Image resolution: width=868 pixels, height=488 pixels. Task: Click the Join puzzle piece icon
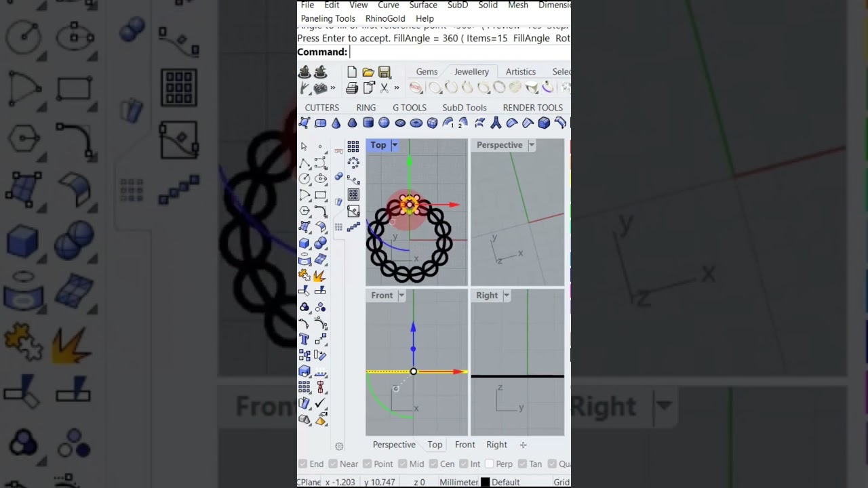tap(304, 275)
